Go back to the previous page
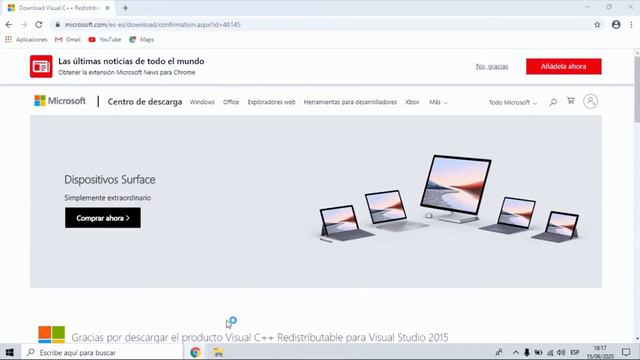Screen dimensions: 640x360 (9, 24)
